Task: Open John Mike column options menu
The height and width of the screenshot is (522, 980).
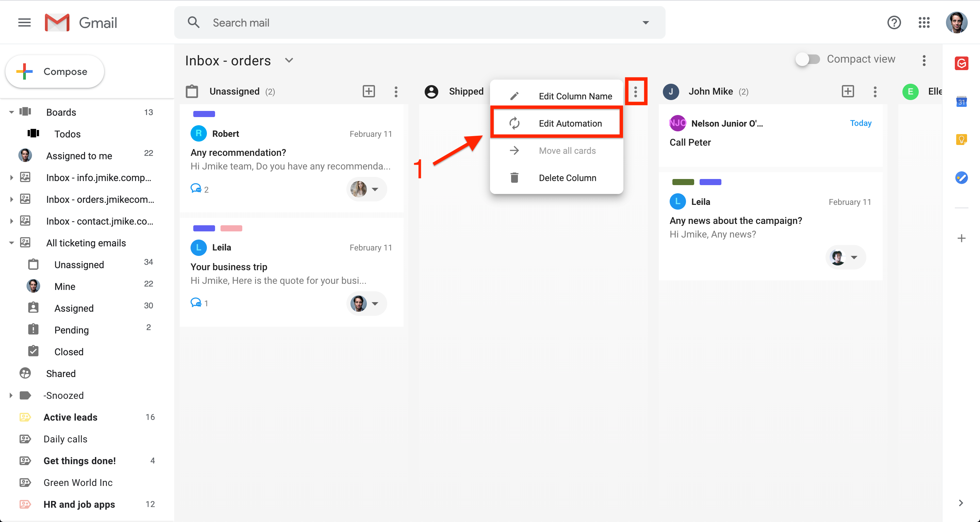Action: click(875, 92)
